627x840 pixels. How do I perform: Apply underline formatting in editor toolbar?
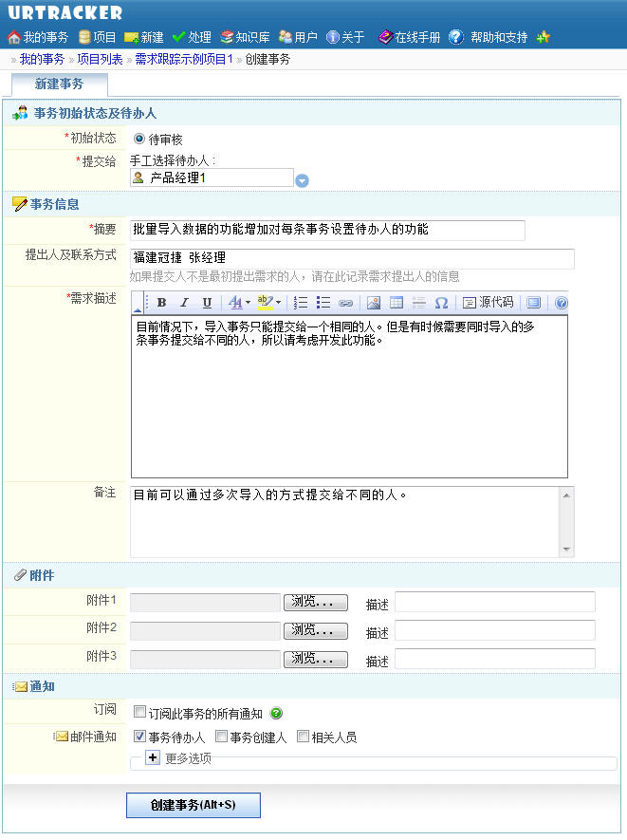[207, 303]
